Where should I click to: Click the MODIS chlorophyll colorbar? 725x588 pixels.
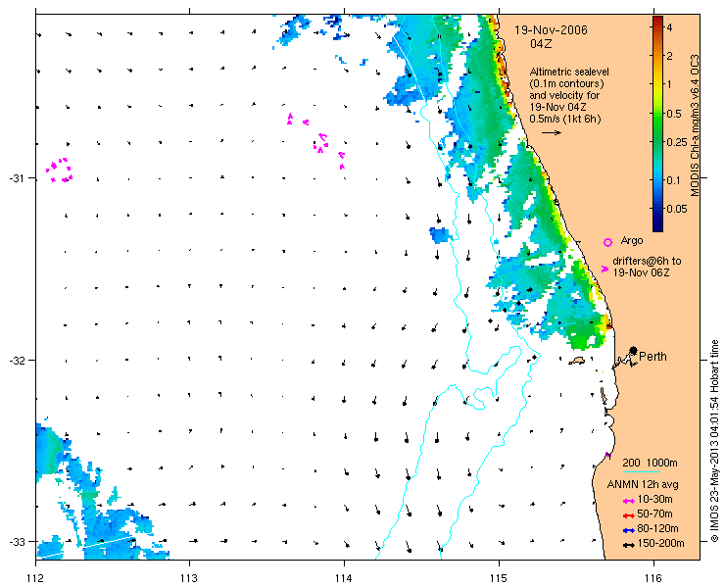tap(657, 123)
